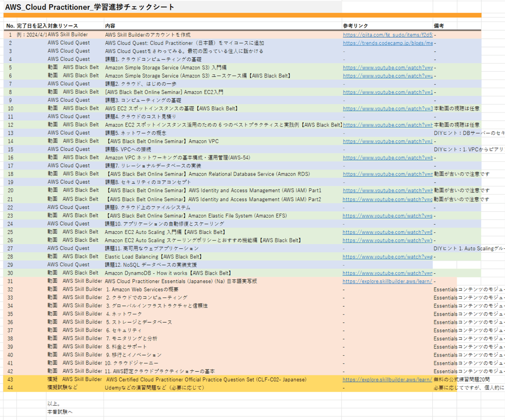Select the cell '3. グローバルインフラストラクチャと信頼性'
505x420 pixels.
pyautogui.click(x=157, y=306)
